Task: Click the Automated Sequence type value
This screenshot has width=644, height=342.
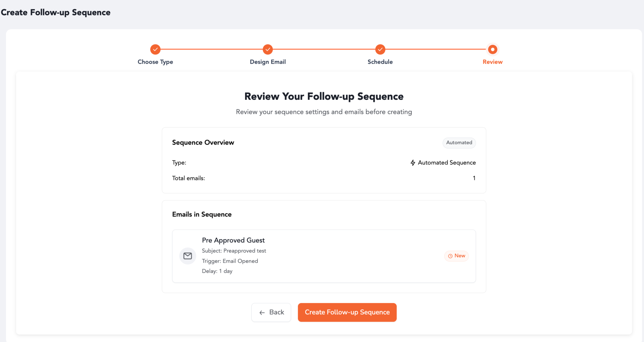Action: (447, 163)
